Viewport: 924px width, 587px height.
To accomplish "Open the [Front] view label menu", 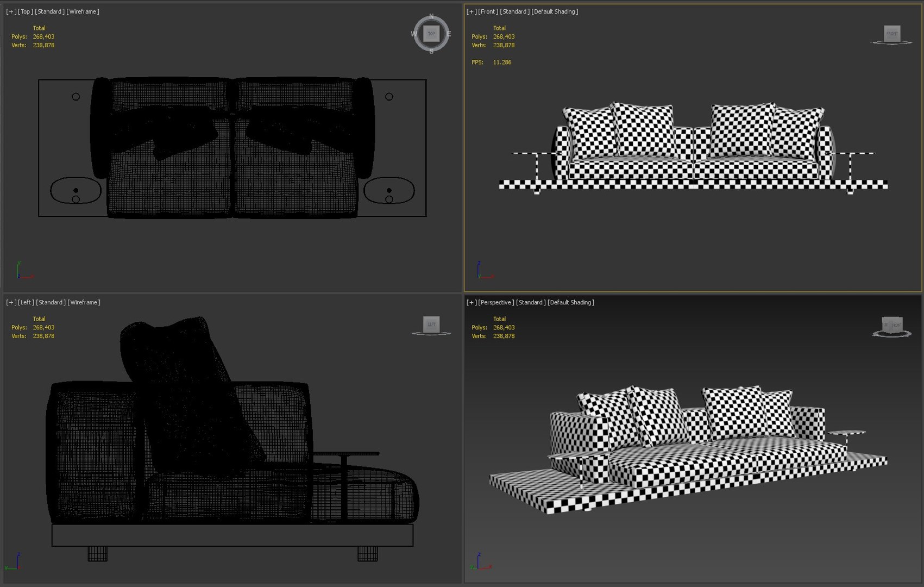I will [x=488, y=11].
